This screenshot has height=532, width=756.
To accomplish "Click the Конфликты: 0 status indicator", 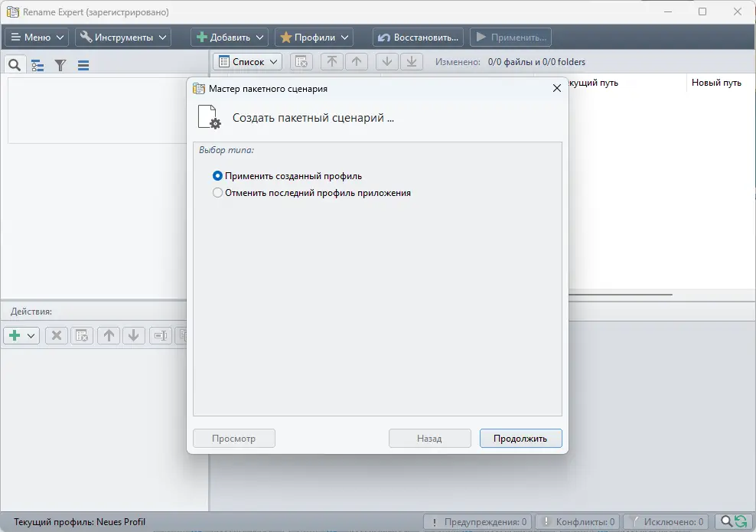I will click(578, 522).
